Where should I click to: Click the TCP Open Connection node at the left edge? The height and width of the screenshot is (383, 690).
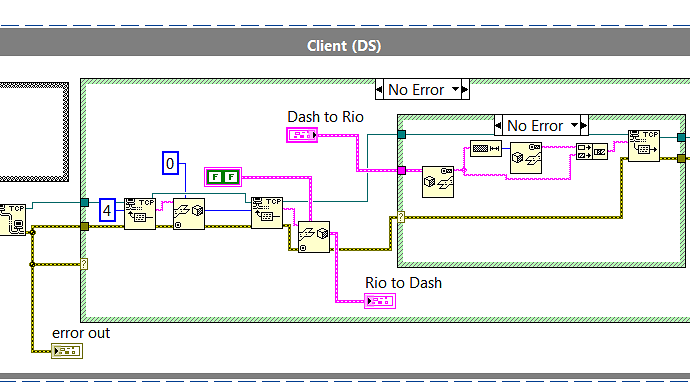click(12, 220)
